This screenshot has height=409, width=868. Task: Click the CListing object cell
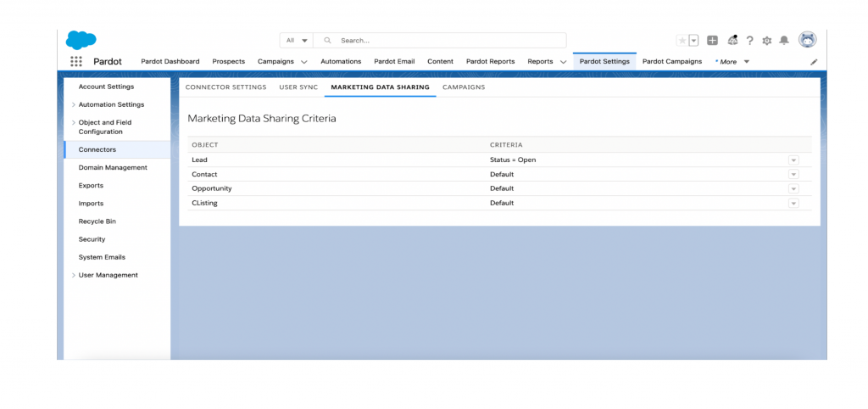(x=205, y=203)
